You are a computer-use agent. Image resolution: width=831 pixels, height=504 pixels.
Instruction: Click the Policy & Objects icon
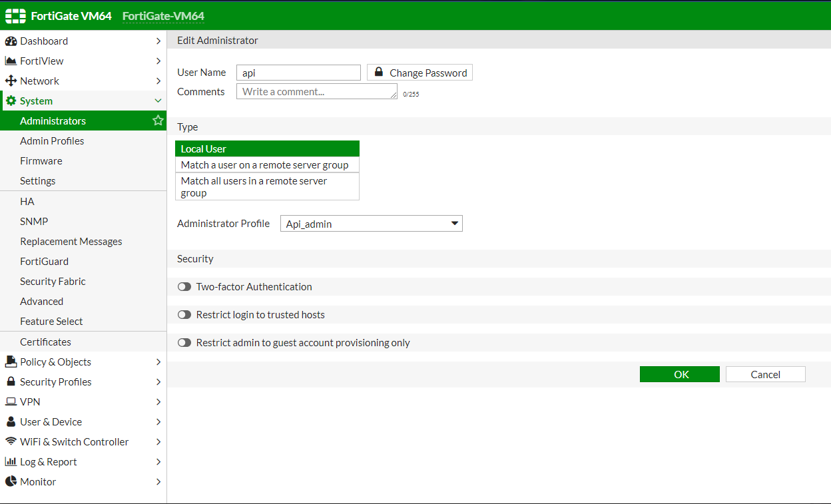[11, 362]
